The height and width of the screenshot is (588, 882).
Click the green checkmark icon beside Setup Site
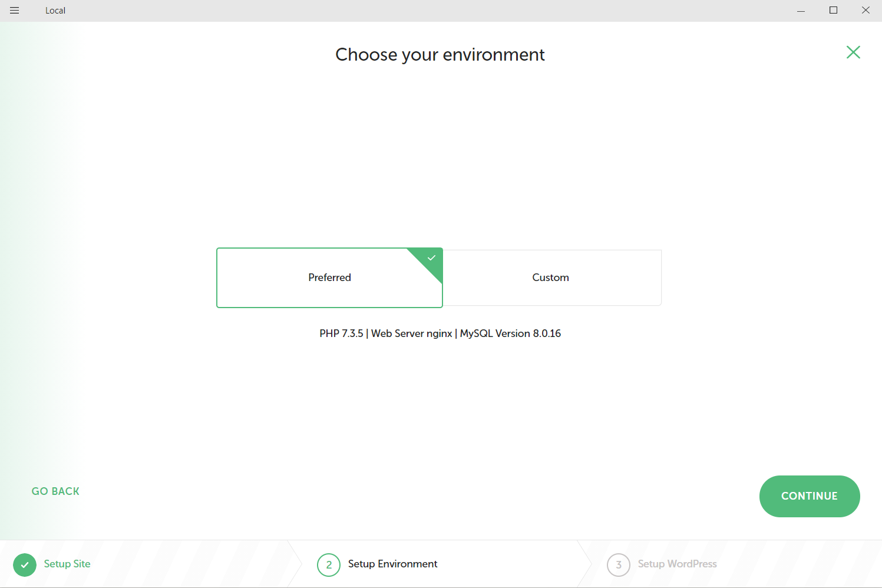point(25,564)
